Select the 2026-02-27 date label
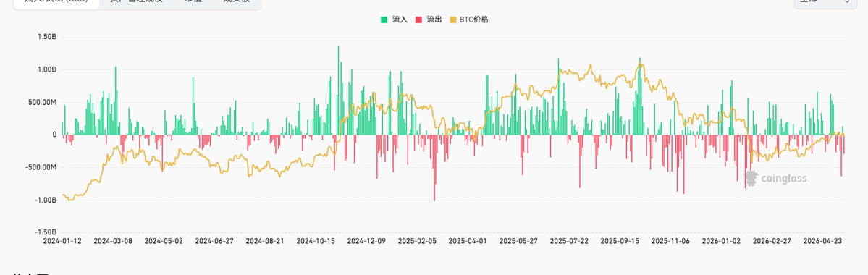 pos(772,241)
